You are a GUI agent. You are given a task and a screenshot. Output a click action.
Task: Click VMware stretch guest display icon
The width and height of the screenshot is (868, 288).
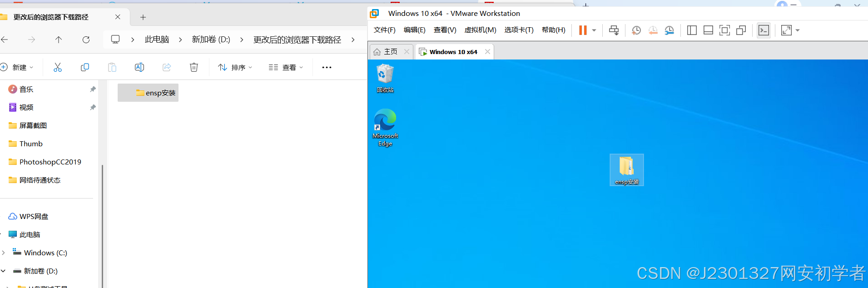(x=786, y=30)
